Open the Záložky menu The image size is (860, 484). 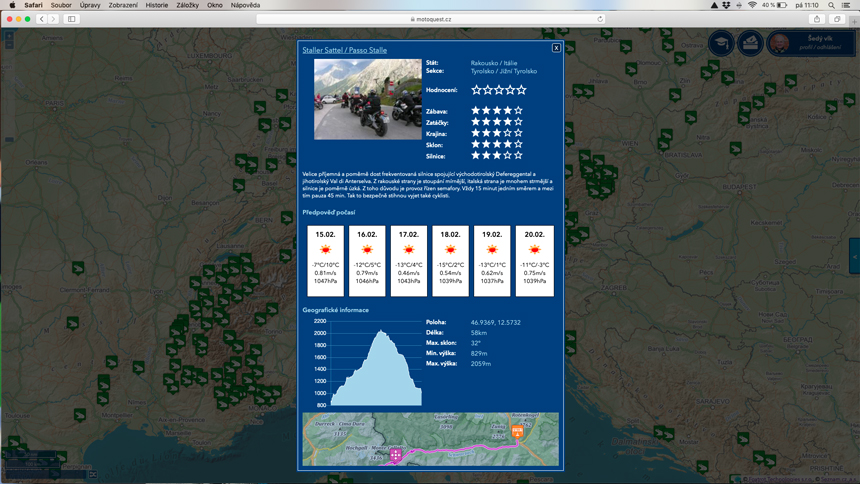pyautogui.click(x=187, y=5)
